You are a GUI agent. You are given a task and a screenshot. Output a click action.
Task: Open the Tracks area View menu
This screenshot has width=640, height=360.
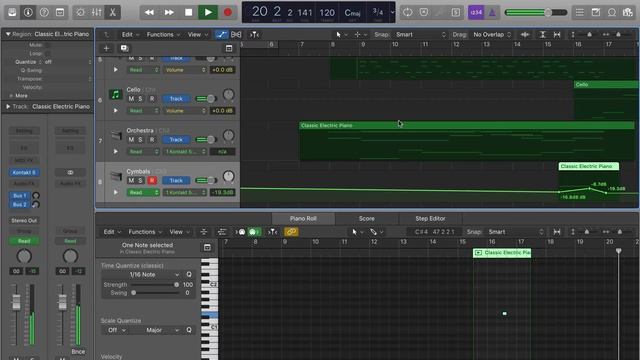point(198,35)
